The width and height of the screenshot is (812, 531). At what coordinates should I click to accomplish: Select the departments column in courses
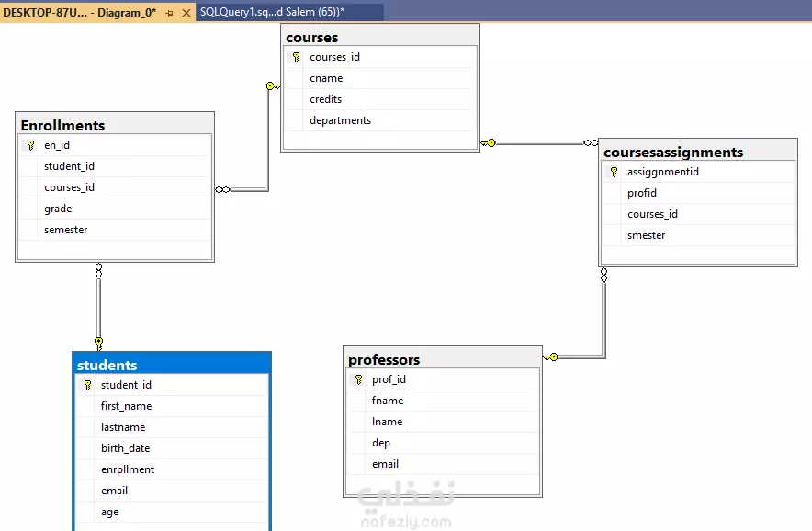[380, 120]
